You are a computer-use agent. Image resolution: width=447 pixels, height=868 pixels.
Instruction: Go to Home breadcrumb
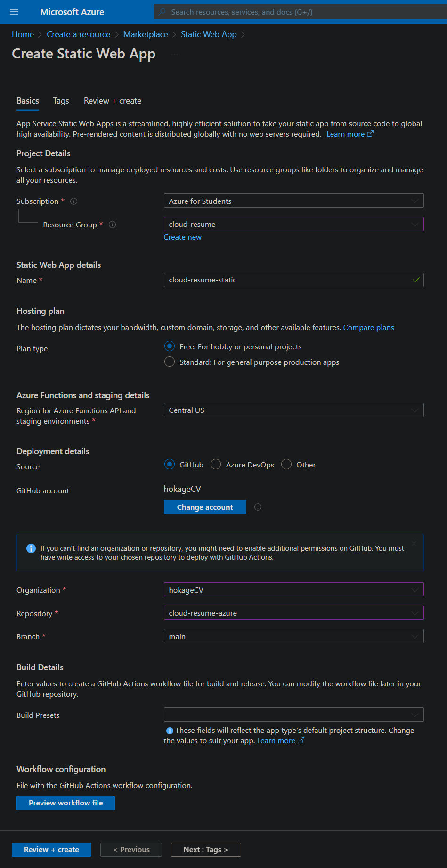point(23,34)
